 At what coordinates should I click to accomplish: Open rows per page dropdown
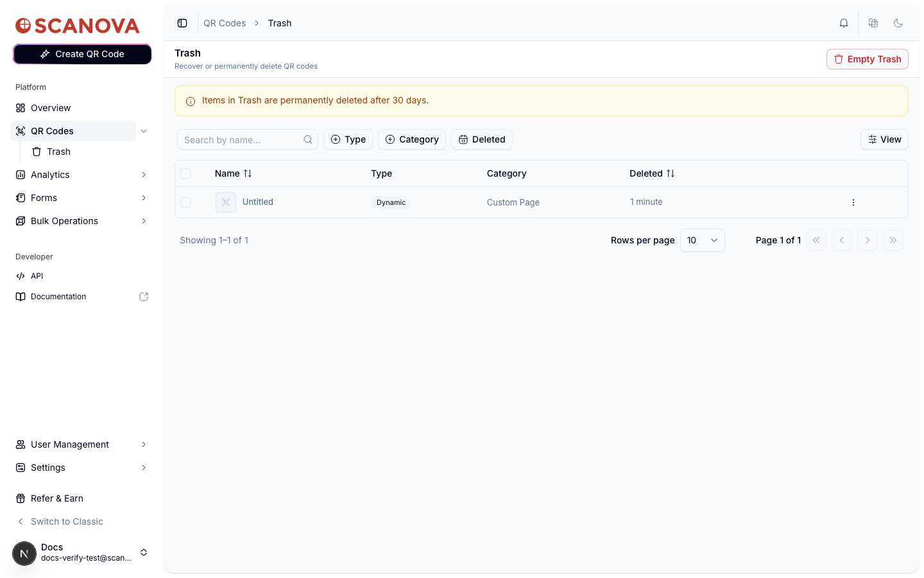[x=703, y=240]
